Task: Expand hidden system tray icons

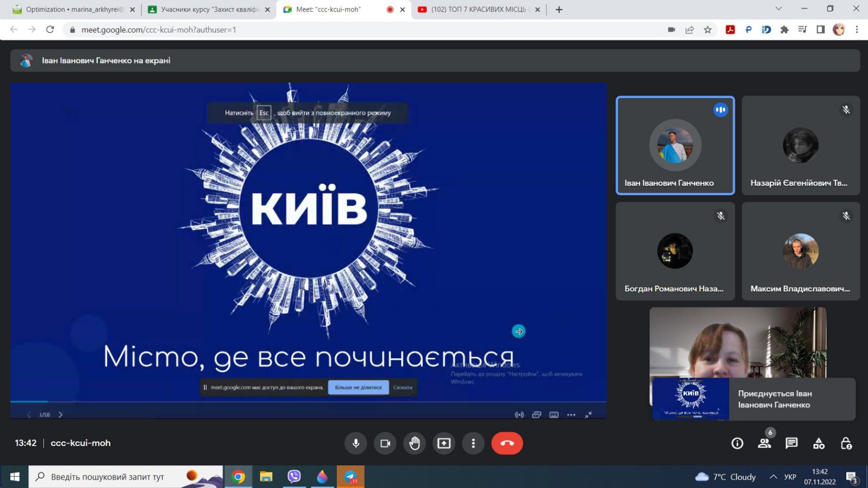Action: pyautogui.click(x=773, y=477)
